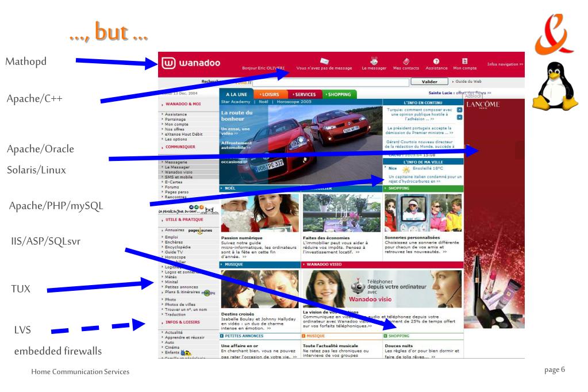Open the Gérard Courtois news headline

pyautogui.click(x=419, y=144)
